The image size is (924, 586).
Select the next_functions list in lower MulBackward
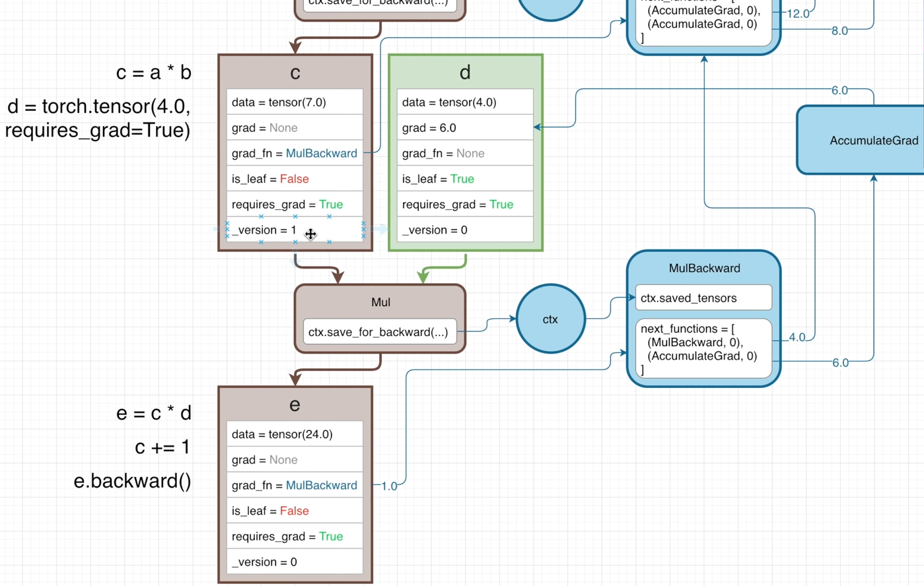point(703,349)
